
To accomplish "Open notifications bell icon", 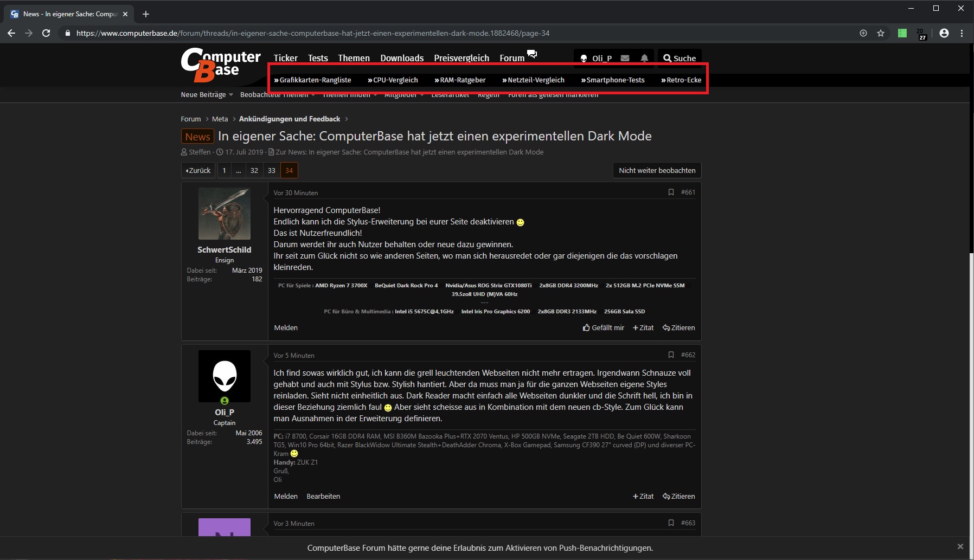I will [x=644, y=58].
